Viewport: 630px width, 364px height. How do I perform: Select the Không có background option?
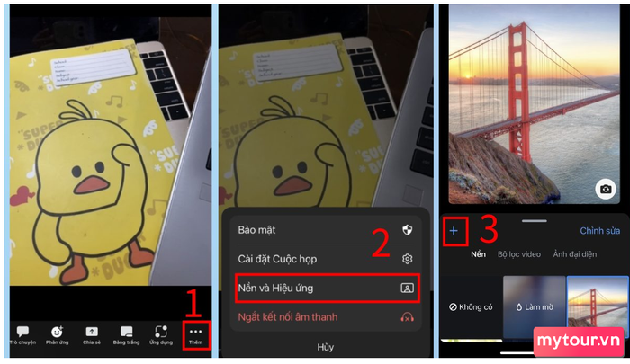471,307
